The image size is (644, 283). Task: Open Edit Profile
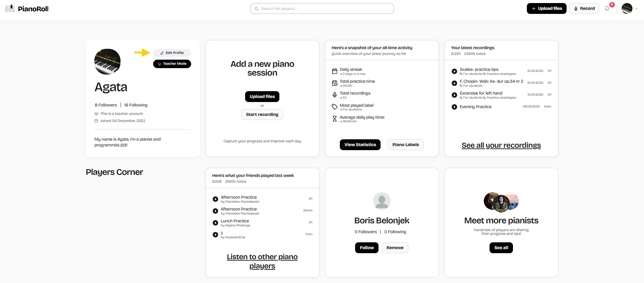click(172, 53)
